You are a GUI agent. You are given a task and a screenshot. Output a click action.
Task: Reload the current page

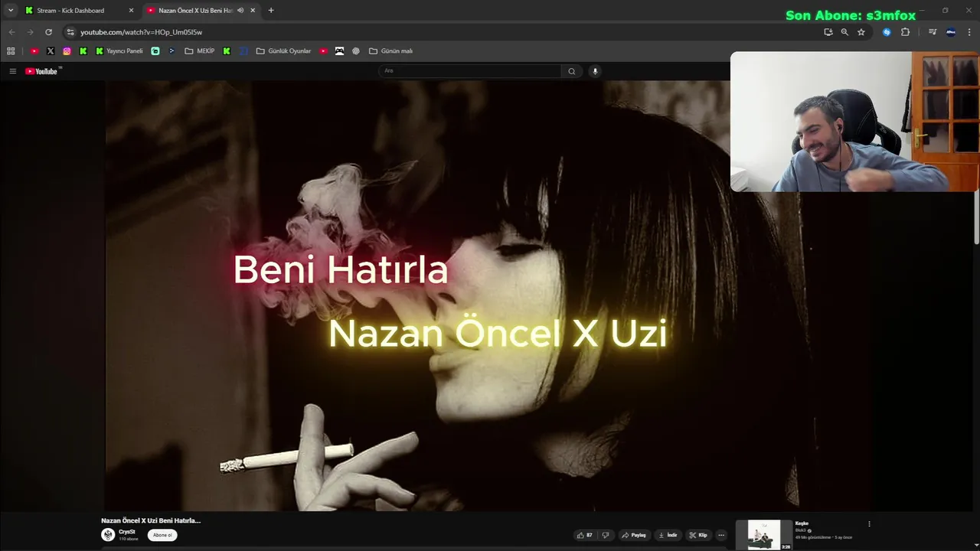click(48, 32)
